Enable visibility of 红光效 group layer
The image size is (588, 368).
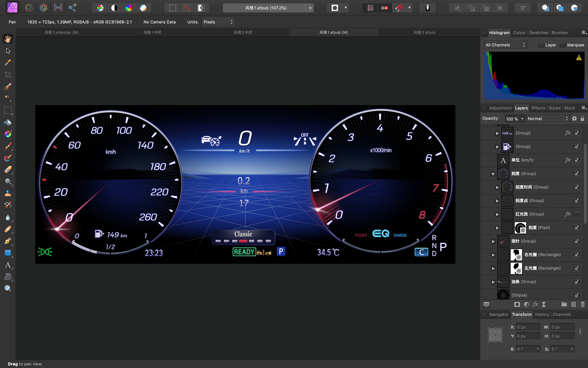pos(577,214)
